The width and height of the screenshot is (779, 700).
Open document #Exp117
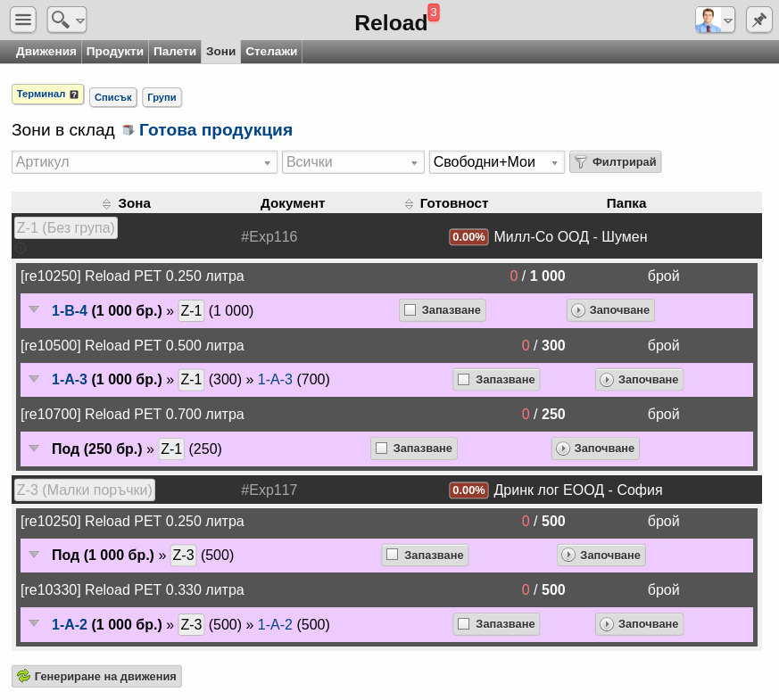[x=269, y=490]
